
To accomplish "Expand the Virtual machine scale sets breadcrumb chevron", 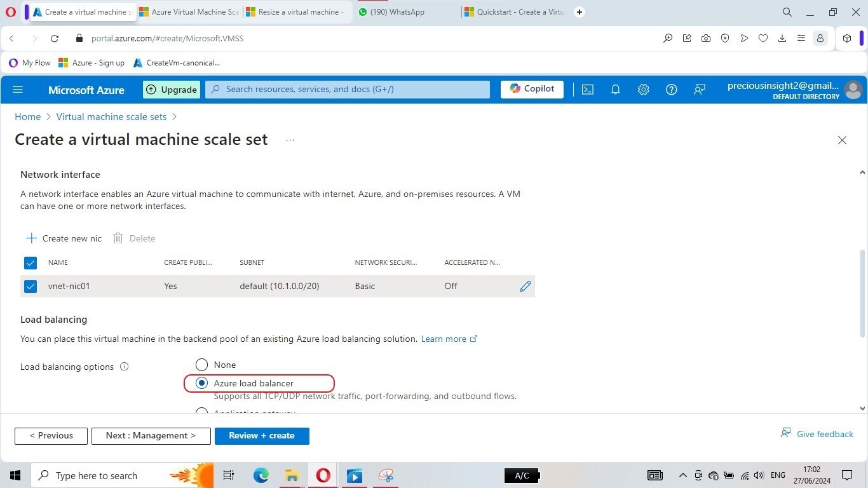I will (174, 117).
